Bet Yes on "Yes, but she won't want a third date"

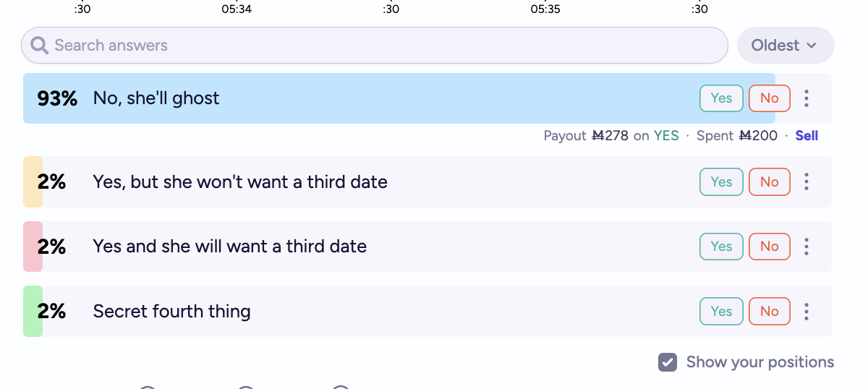tap(721, 181)
